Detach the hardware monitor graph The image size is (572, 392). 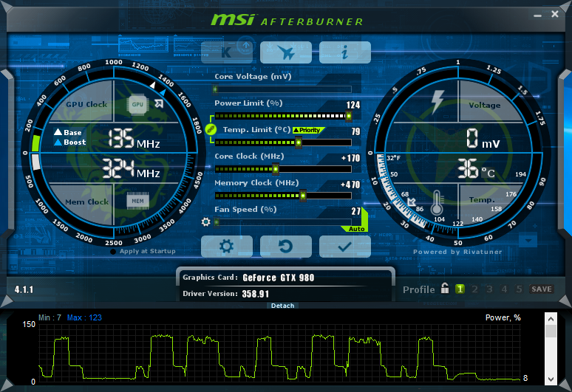point(282,306)
